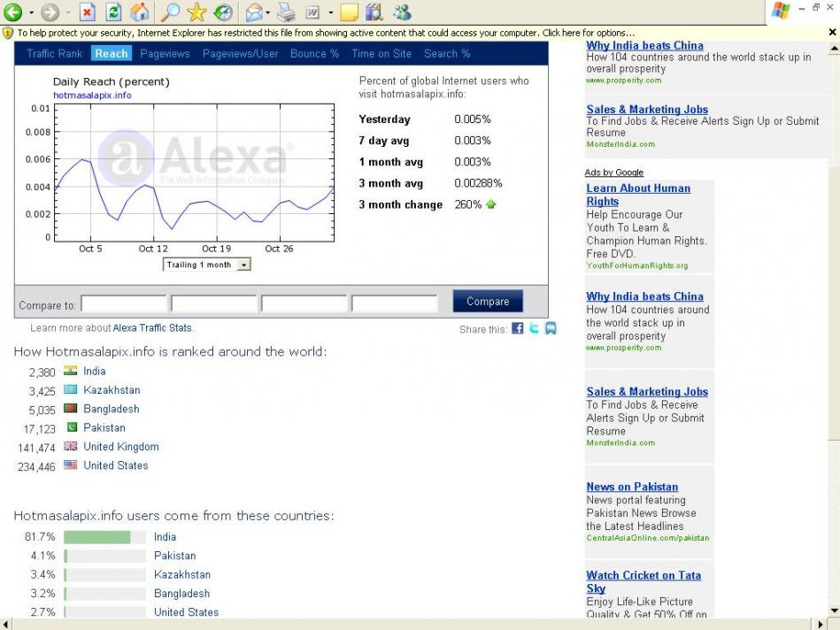Open the United Kingdom ranking link
The image size is (840, 630).
click(121, 447)
